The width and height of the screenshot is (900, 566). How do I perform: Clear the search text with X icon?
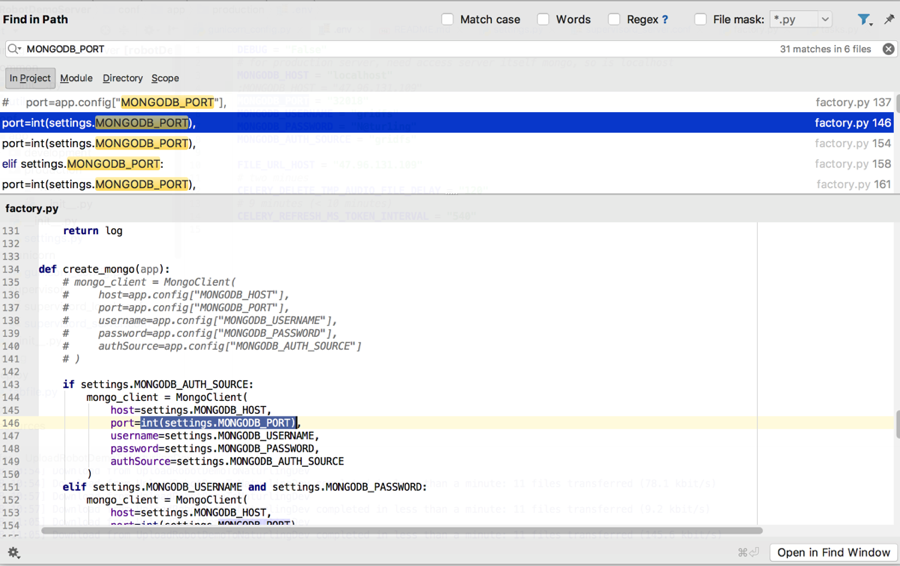click(888, 49)
